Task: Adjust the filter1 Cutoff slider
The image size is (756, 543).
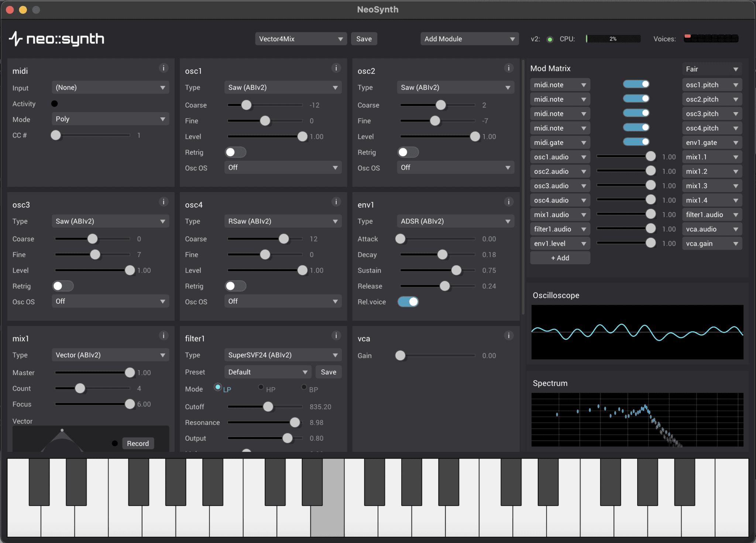Action: (x=265, y=407)
